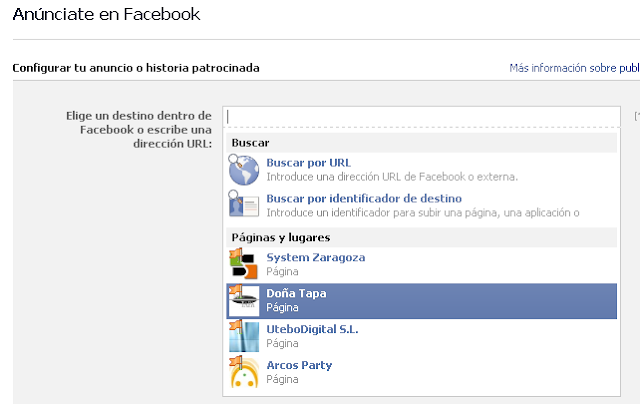Click the globe icon for Buscar por URL
This screenshot has width=640, height=404.
243,170
